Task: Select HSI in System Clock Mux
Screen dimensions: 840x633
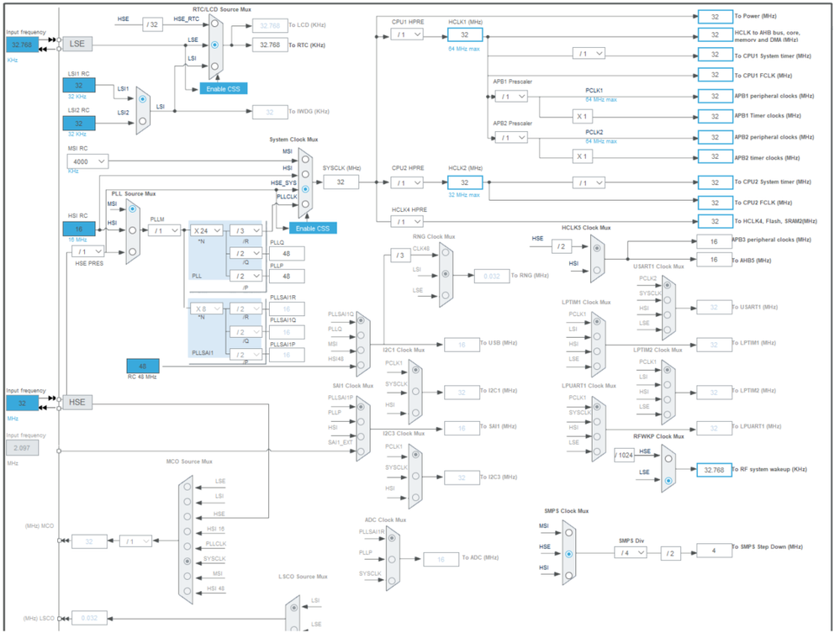Action: click(x=305, y=175)
